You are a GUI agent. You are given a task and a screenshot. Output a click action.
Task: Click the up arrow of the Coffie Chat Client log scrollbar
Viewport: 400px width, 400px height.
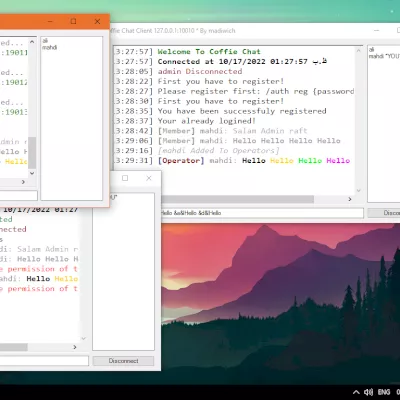[359, 51]
